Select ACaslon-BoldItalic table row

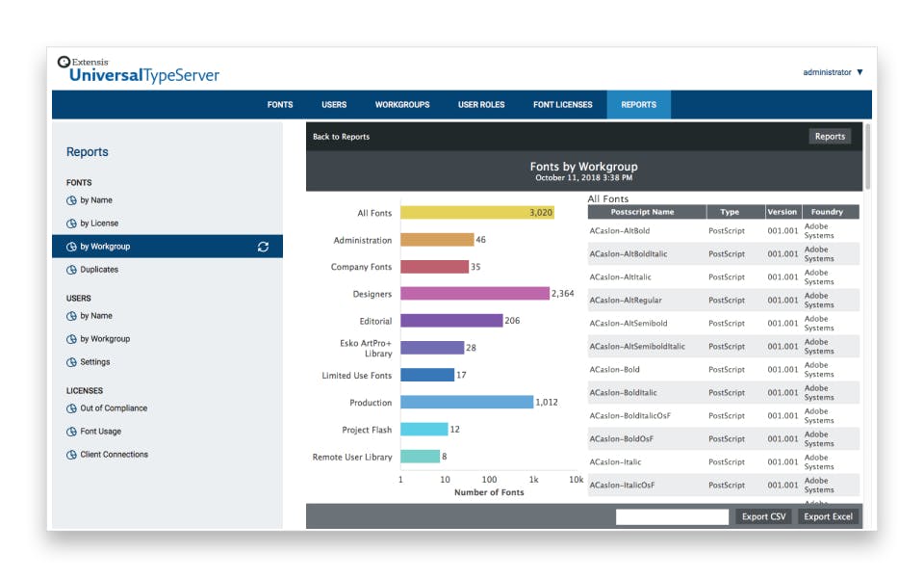pyautogui.click(x=724, y=392)
